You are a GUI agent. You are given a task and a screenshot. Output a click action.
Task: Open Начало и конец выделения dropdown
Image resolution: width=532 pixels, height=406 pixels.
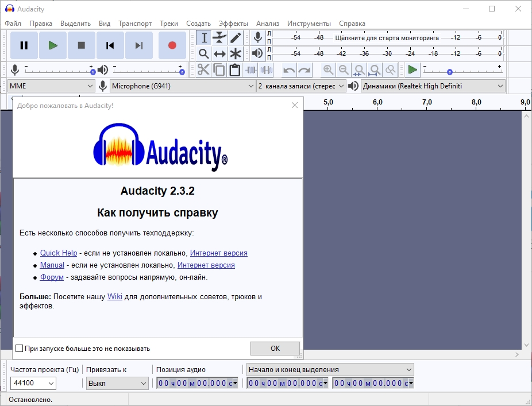point(330,370)
